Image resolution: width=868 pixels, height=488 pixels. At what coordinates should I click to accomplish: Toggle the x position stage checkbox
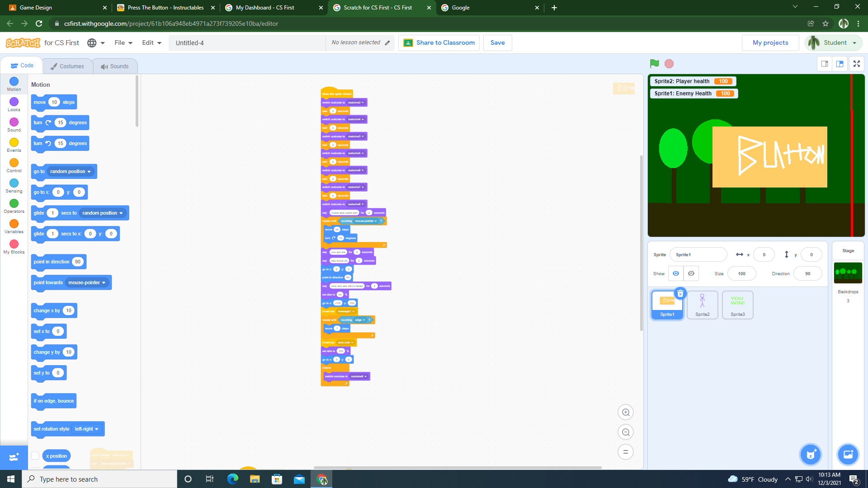(x=35, y=456)
